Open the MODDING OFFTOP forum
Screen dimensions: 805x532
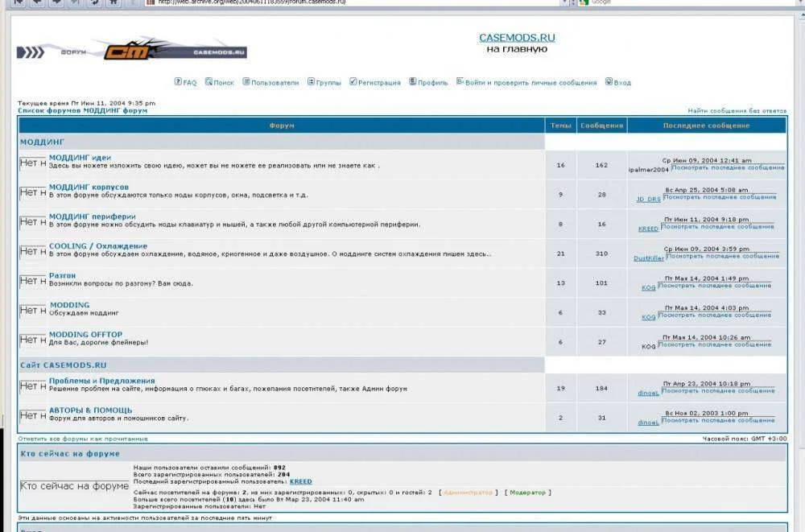86,334
